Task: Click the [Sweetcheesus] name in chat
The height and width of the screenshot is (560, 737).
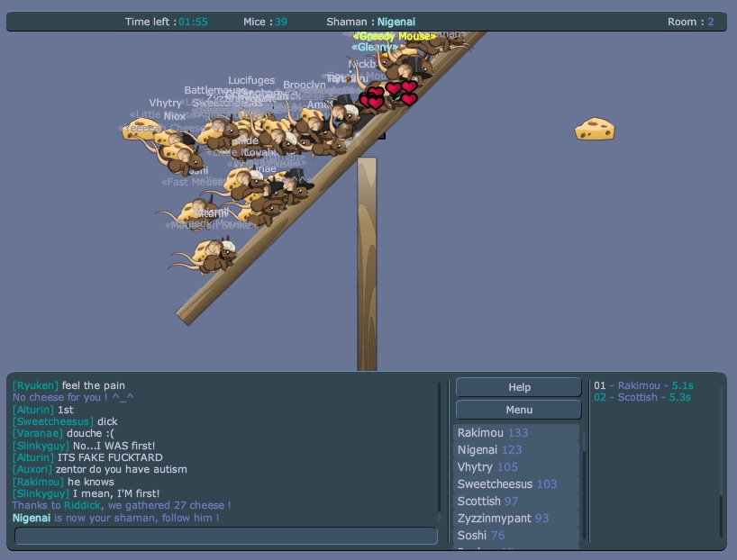Action: point(53,421)
